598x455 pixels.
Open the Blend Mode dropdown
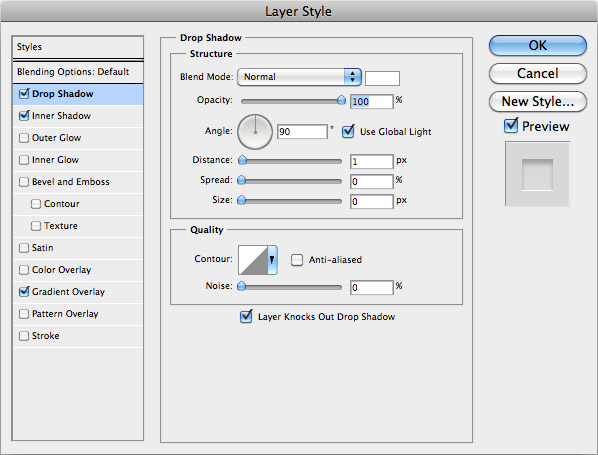299,77
